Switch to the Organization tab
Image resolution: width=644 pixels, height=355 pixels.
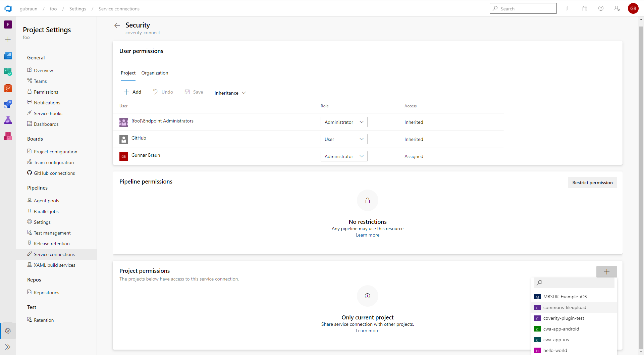click(155, 73)
